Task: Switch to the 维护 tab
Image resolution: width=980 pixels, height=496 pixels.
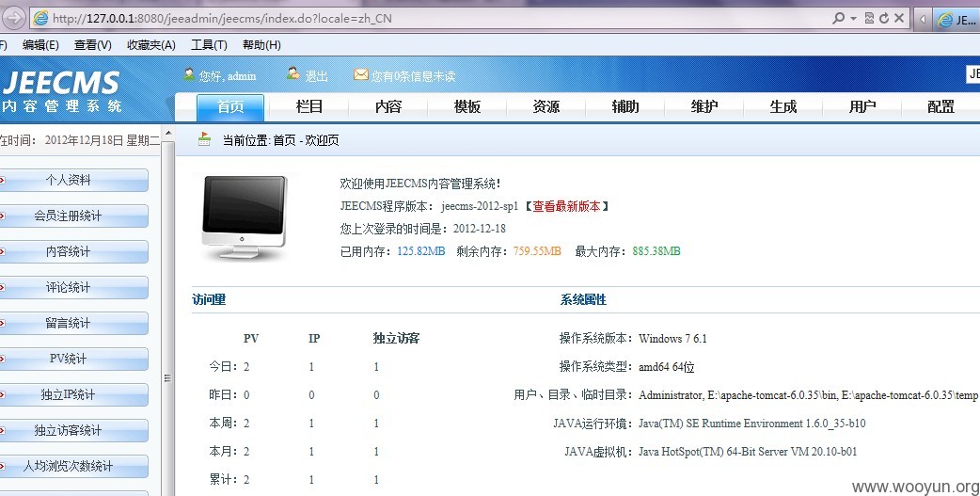Action: click(704, 107)
